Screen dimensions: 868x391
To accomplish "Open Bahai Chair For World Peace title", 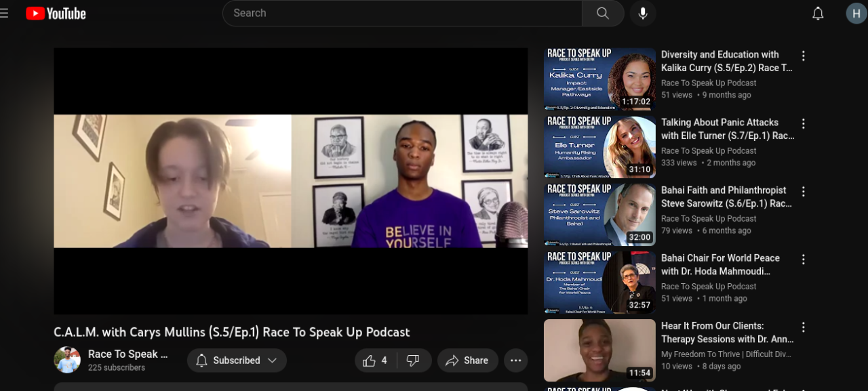I will tap(720, 264).
